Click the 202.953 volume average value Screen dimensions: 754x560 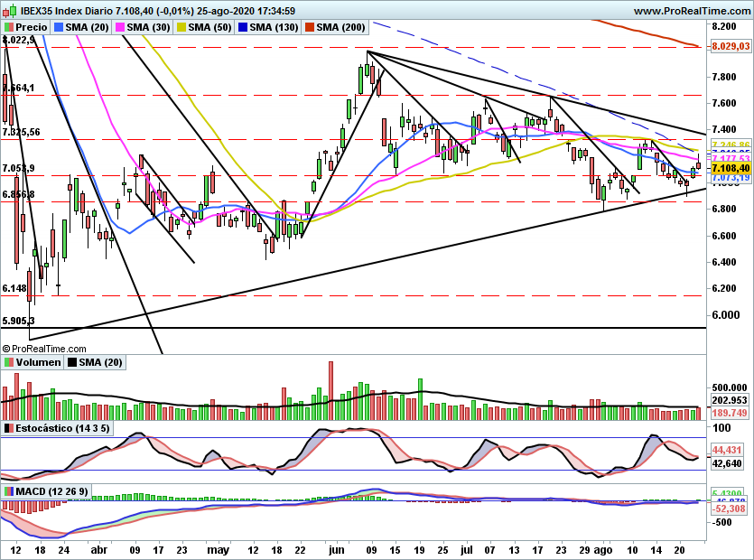point(730,400)
